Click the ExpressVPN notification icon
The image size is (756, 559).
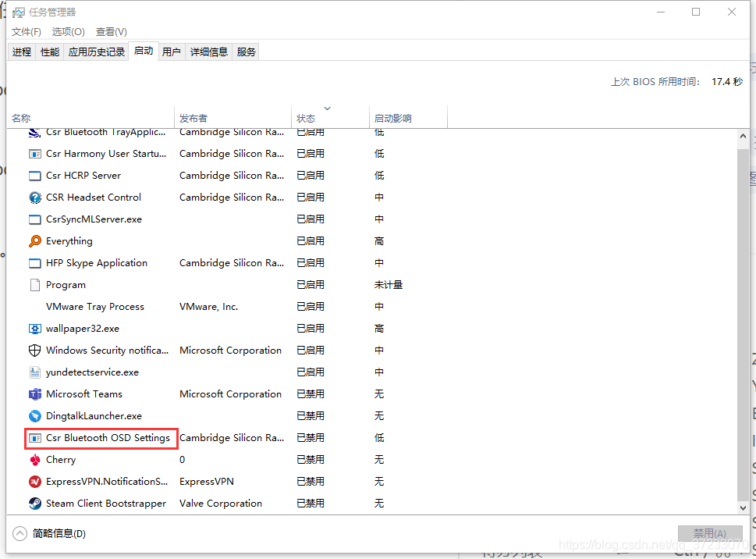click(34, 482)
